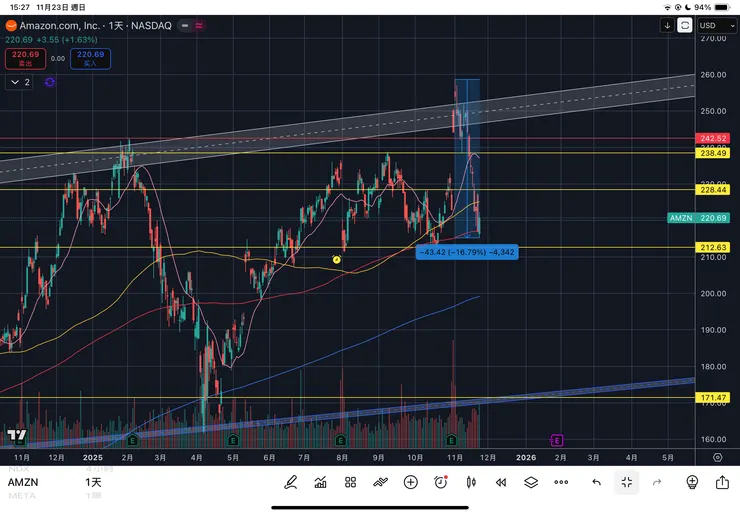Tap the orange Amazon logo icon

[11, 25]
